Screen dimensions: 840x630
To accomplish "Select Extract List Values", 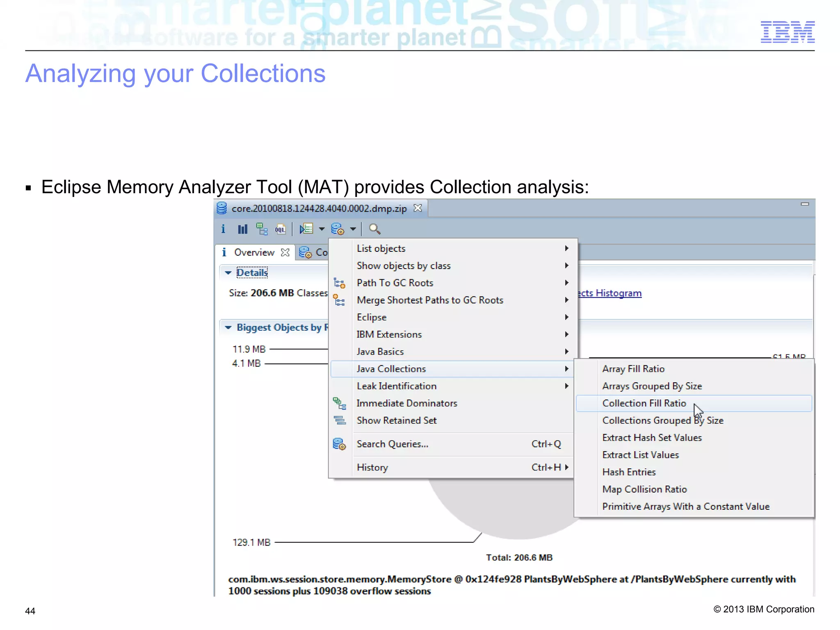I will (x=694, y=455).
